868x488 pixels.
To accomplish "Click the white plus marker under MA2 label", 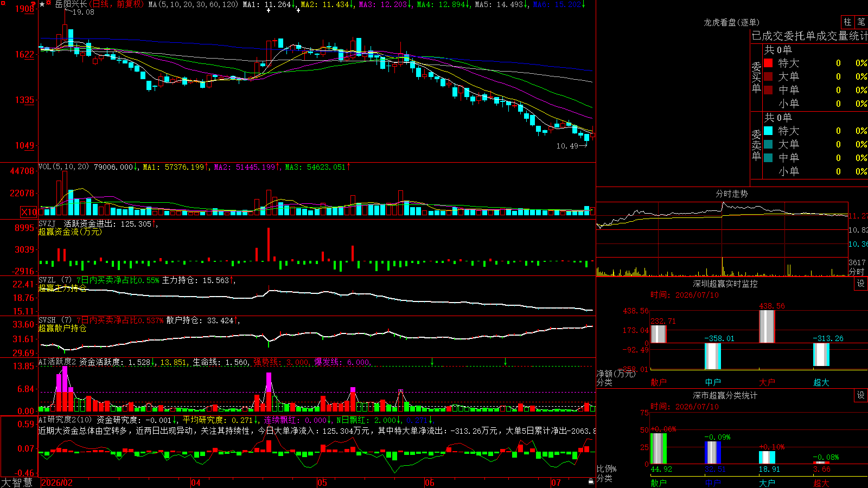I will tap(298, 10).
